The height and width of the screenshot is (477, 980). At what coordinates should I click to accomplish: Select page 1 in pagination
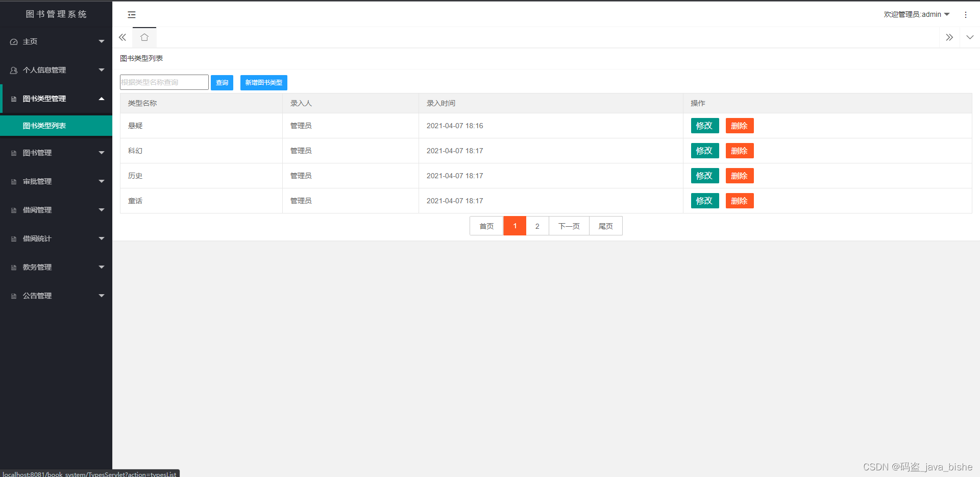point(515,226)
